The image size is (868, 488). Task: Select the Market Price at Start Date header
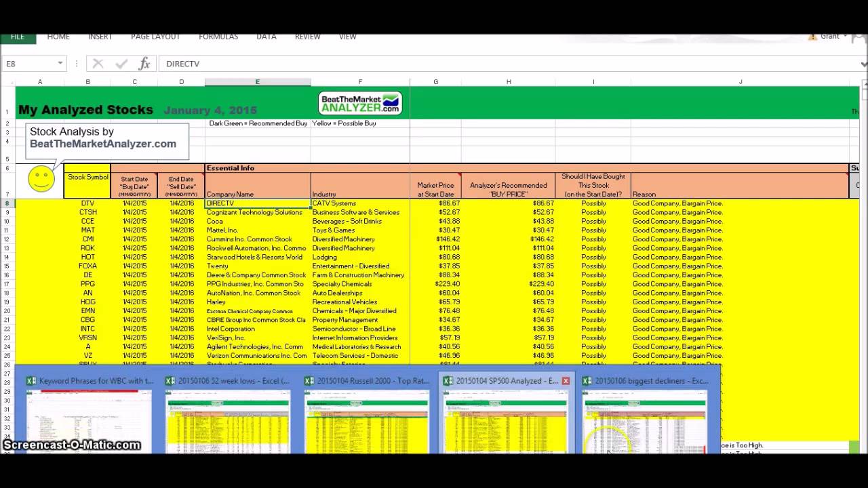pos(435,185)
